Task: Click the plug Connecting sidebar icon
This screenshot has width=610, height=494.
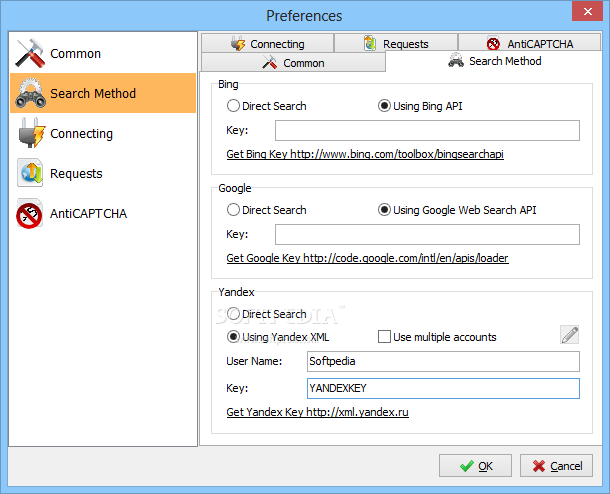Action: 32,133
